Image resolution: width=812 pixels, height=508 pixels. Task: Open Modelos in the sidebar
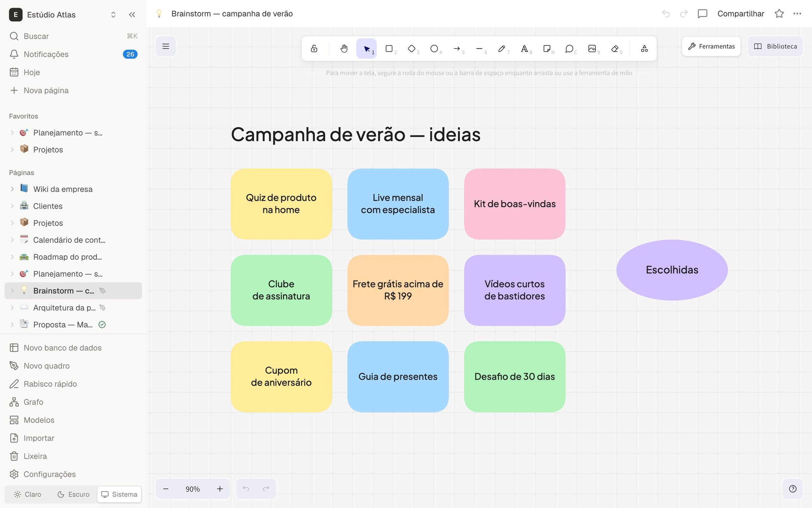coord(73,420)
